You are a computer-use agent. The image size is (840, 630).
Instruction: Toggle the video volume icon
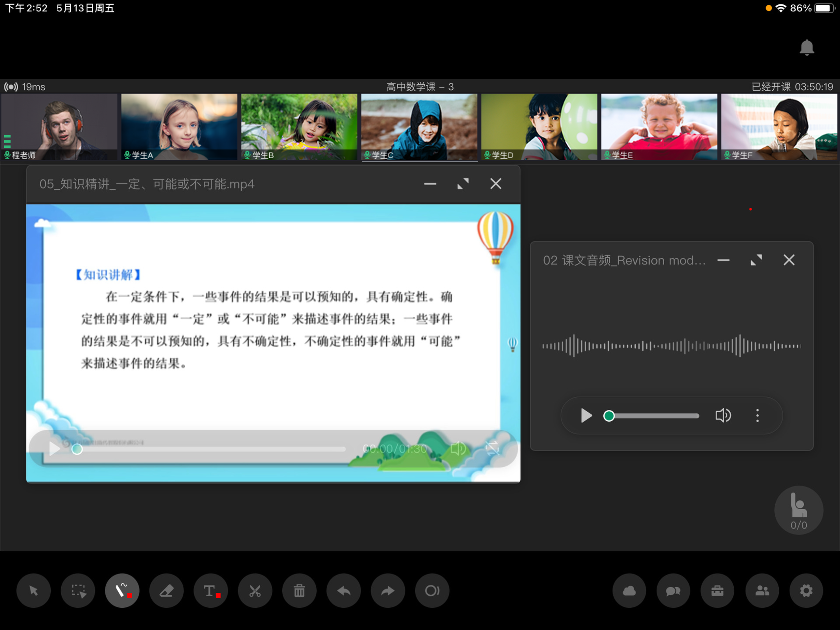(x=458, y=449)
